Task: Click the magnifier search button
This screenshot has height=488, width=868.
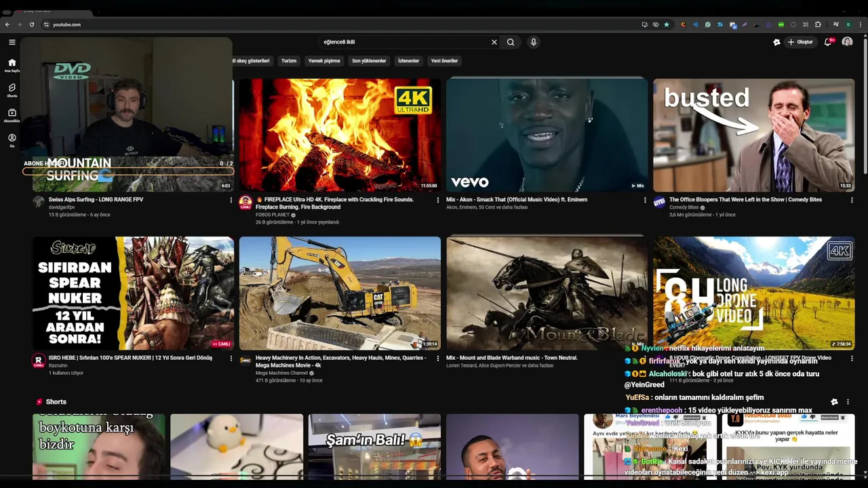Action: click(x=511, y=42)
